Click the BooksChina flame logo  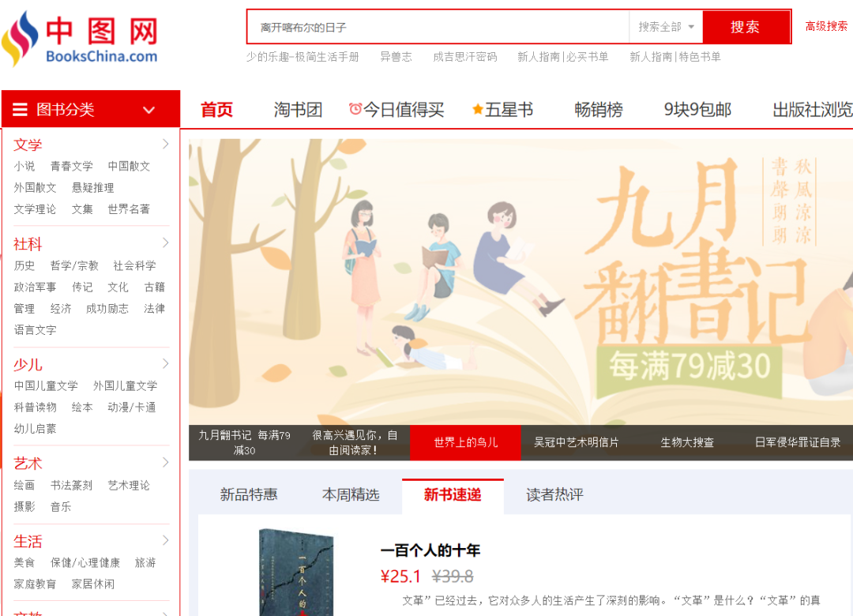20,38
